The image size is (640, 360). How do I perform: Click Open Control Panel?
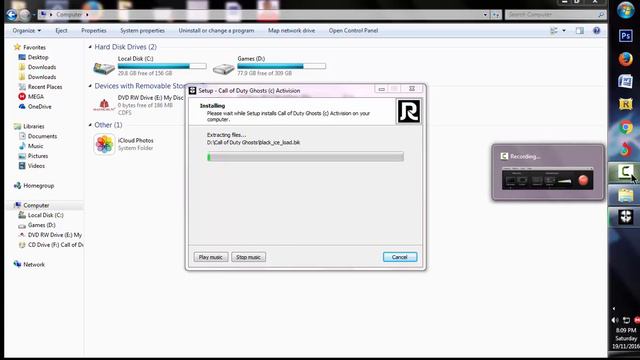point(353,31)
